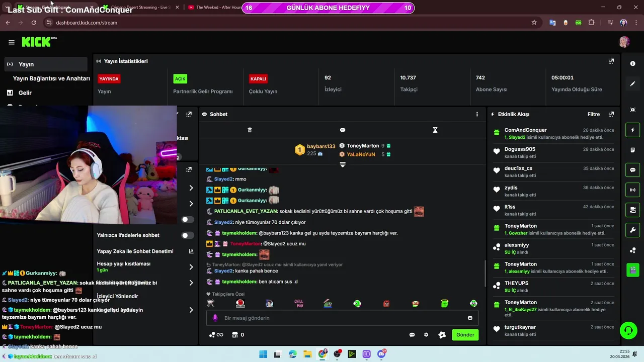Click the lightning bolt icon in right sidebar
This screenshot has height=362, width=644.
click(x=632, y=130)
